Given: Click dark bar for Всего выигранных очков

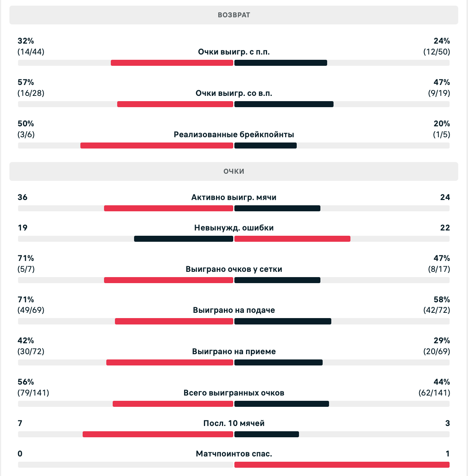Looking at the screenshot, I should point(282,404).
